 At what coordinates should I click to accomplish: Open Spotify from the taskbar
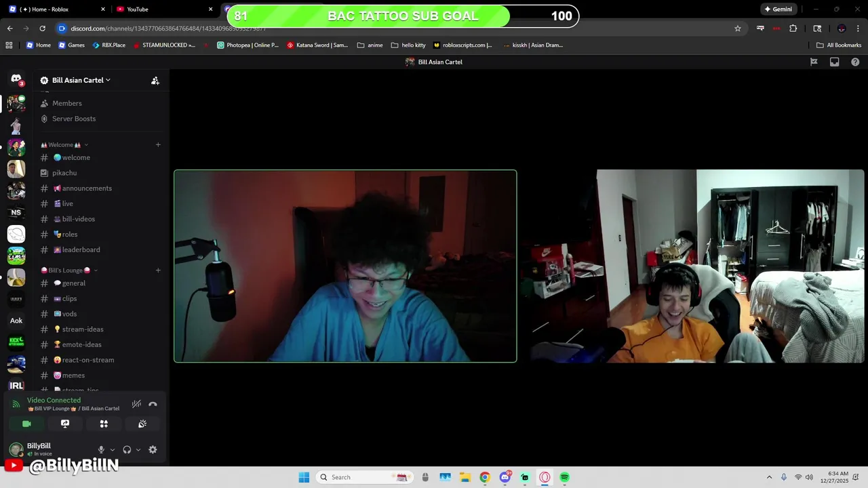coord(565,477)
